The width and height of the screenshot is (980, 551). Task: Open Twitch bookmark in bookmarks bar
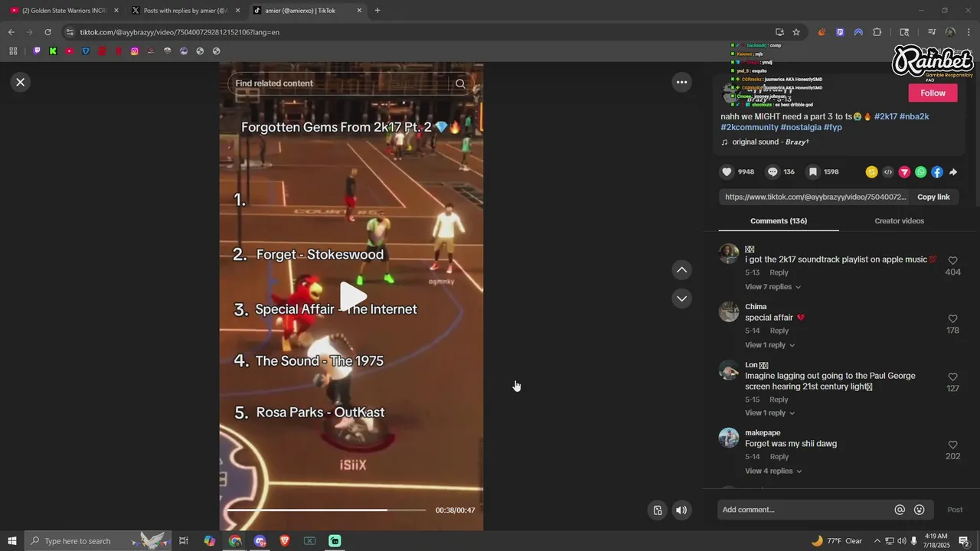pos(37,51)
